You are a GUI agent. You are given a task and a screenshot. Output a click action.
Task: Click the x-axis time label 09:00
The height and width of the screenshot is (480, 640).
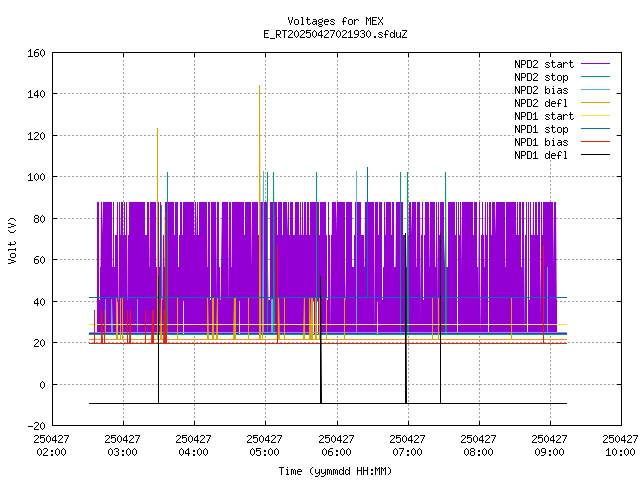click(x=549, y=453)
